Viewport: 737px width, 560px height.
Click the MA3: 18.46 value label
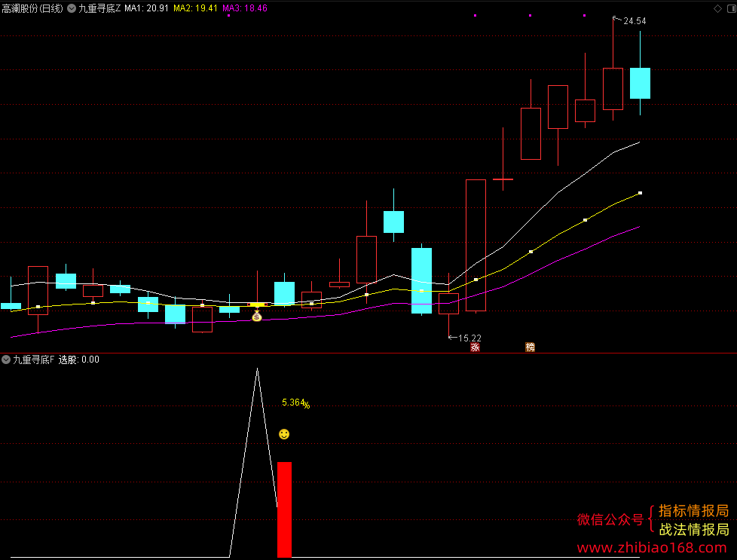(245, 8)
